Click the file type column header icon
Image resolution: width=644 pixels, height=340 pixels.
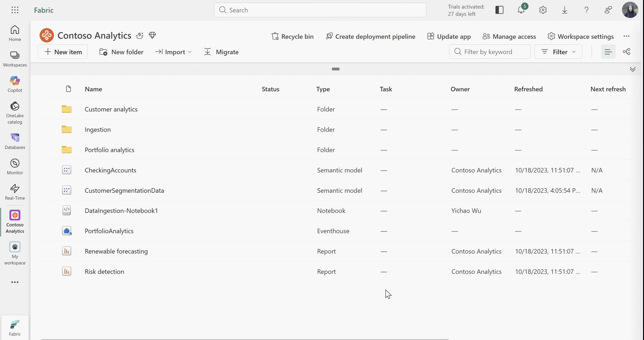[68, 89]
